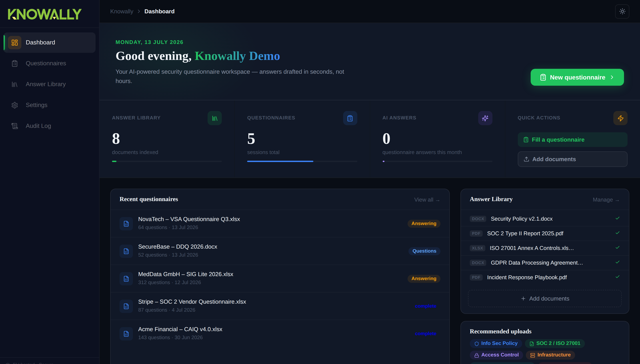Click the green library icon on Answer Library card

(214, 118)
